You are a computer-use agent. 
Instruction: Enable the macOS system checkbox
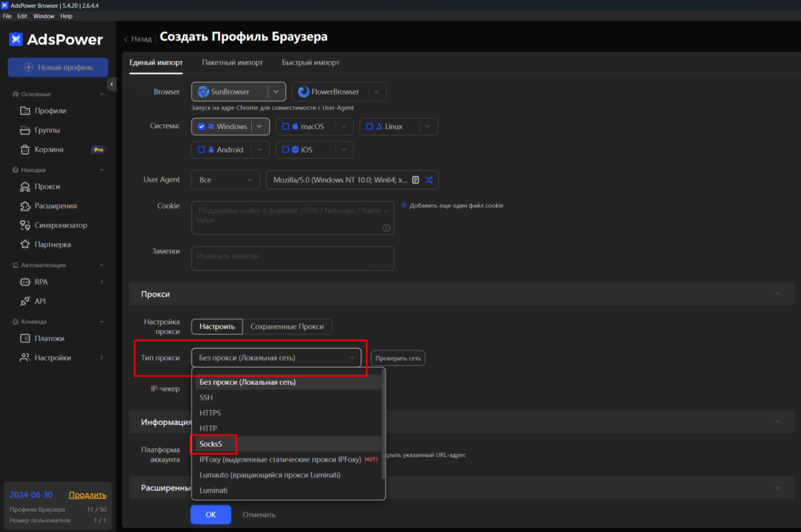[x=286, y=127]
